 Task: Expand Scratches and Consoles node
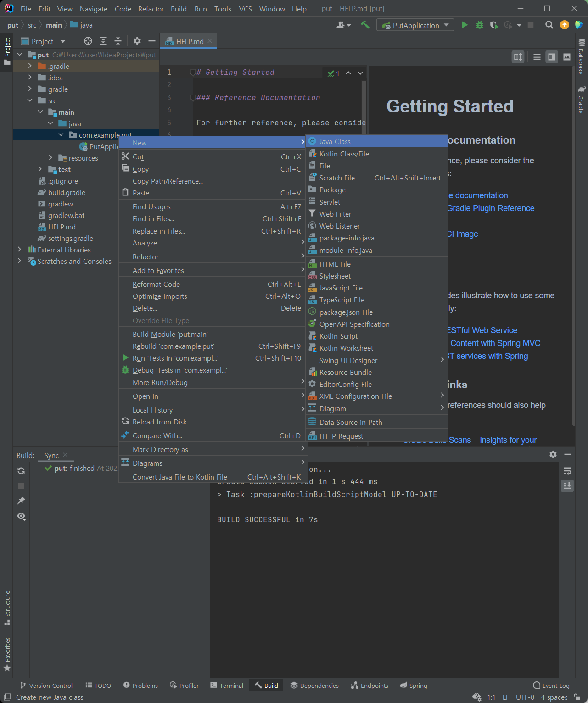pos(19,261)
